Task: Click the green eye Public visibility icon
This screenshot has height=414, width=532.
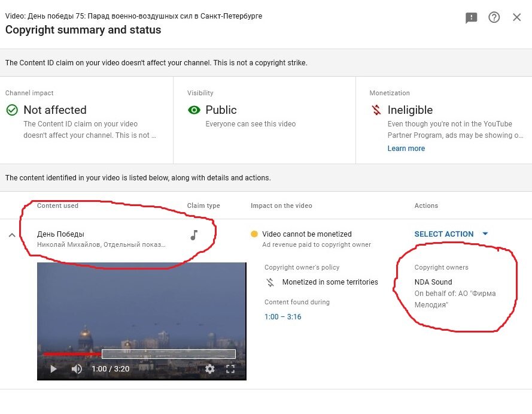Action: pyautogui.click(x=194, y=110)
